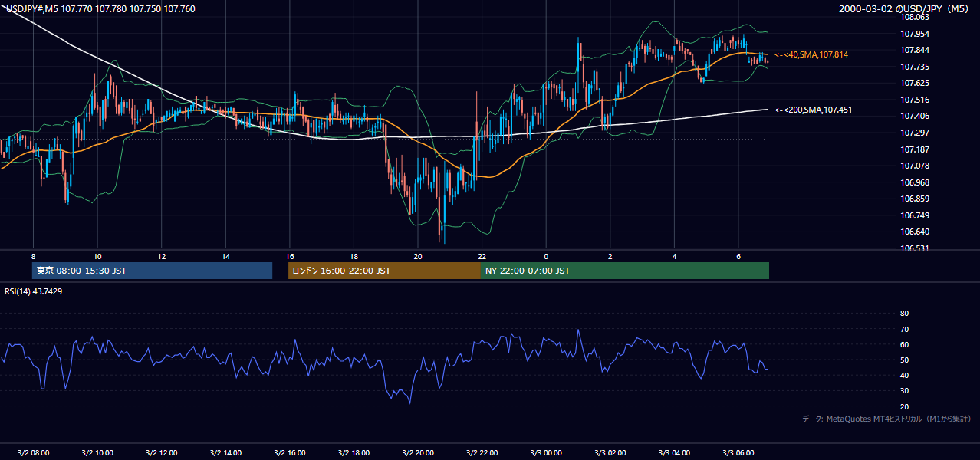Screen dimensions: 980x460
Task: Click the 3/2 16:00 date label
Action: point(289,452)
